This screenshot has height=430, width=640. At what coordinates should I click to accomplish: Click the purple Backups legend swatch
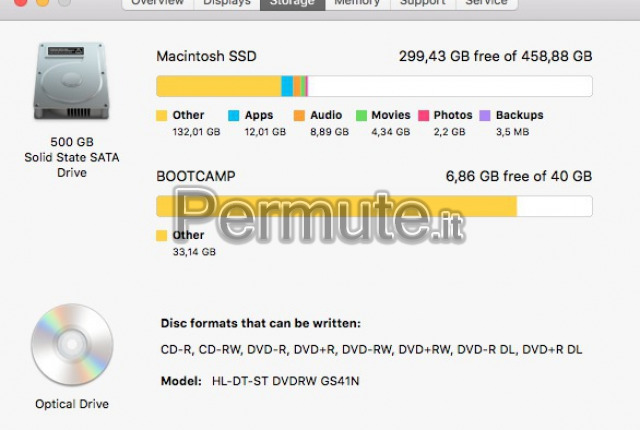[x=485, y=115]
